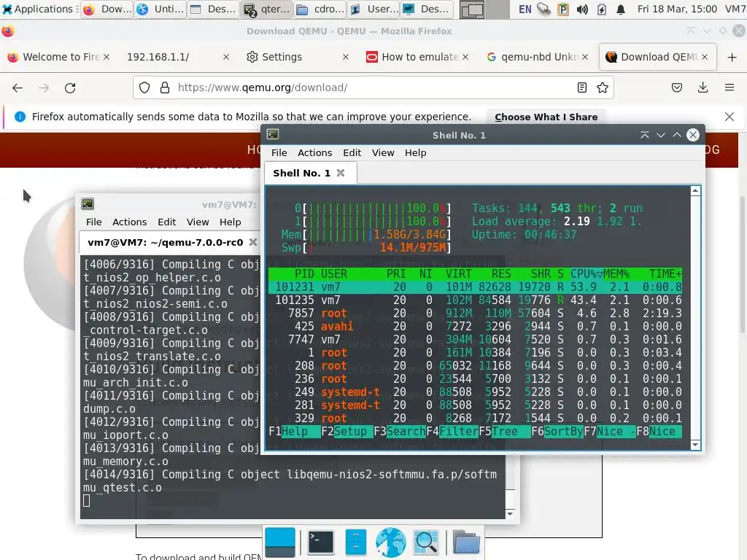Open the Firefox downloads panel
The height and width of the screenshot is (560, 747).
click(x=703, y=87)
